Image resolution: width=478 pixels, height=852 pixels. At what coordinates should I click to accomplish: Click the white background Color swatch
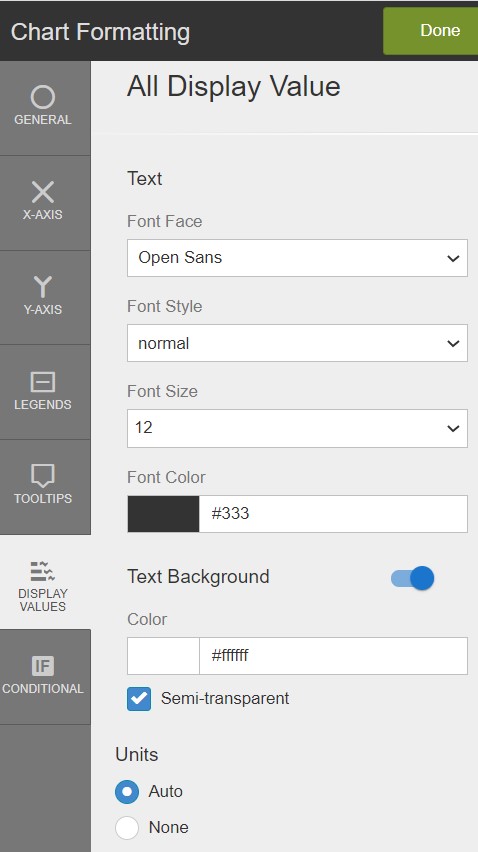click(163, 656)
